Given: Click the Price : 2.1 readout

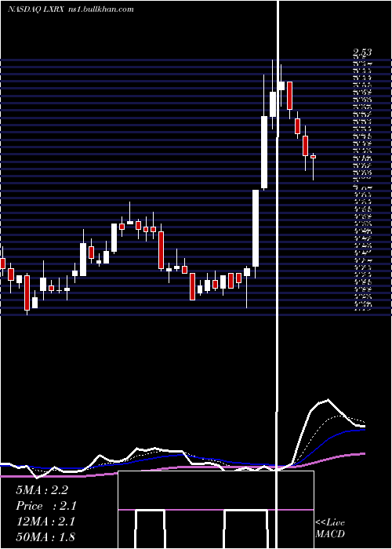Looking at the screenshot, I should tap(45, 506).
